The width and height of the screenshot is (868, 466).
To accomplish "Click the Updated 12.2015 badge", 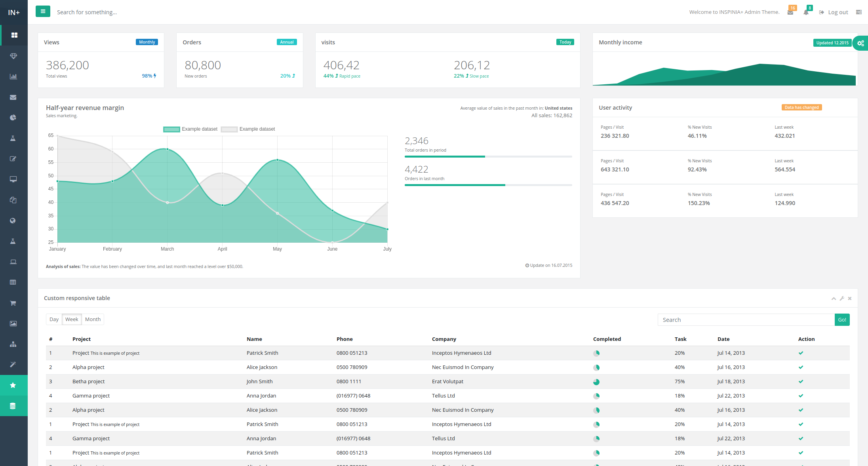I will coord(832,43).
